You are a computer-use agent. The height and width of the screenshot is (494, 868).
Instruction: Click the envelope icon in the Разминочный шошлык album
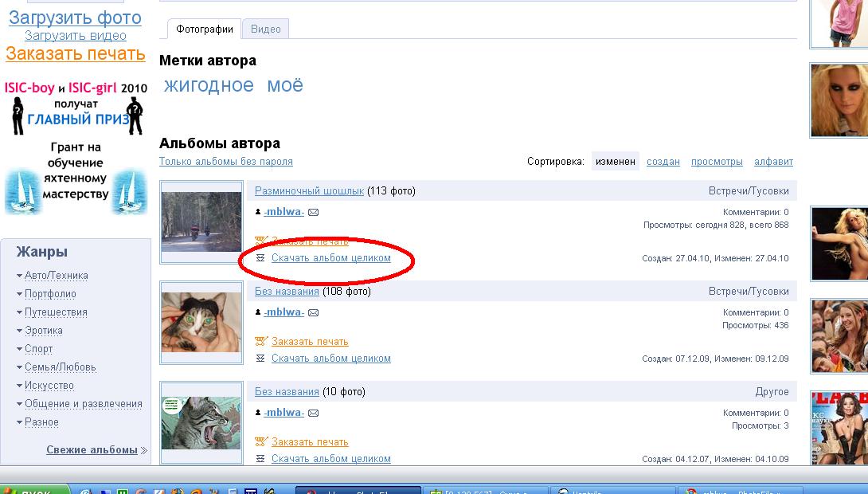tap(313, 213)
